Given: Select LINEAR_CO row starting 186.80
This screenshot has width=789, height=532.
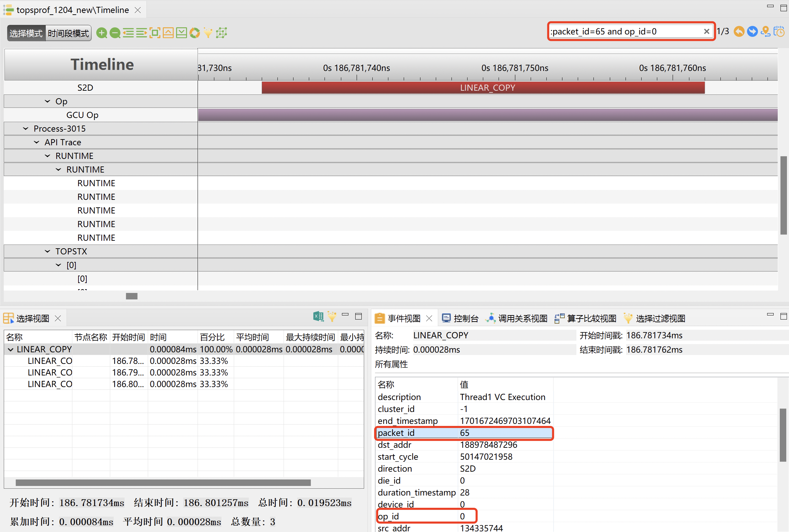Looking at the screenshot, I should coord(184,384).
